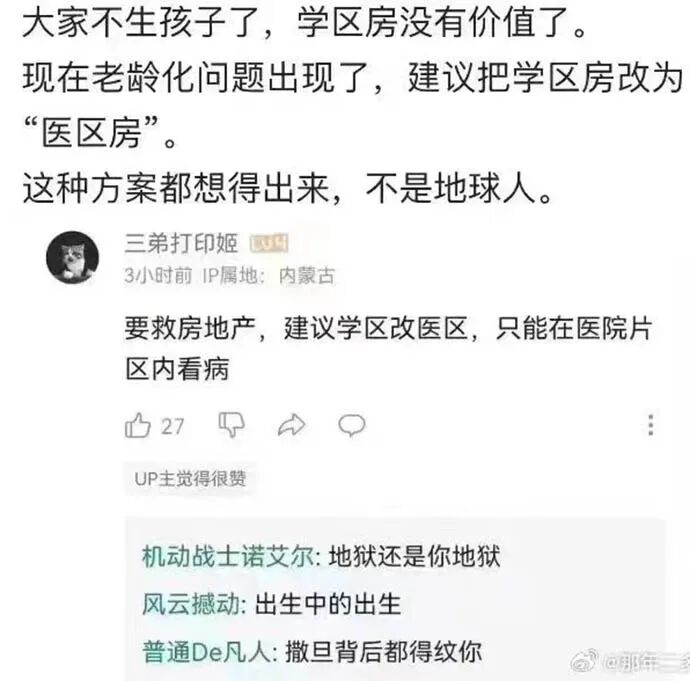Tap the thumbs-down dislike icon
Screen dimensions: 690x681
click(231, 425)
